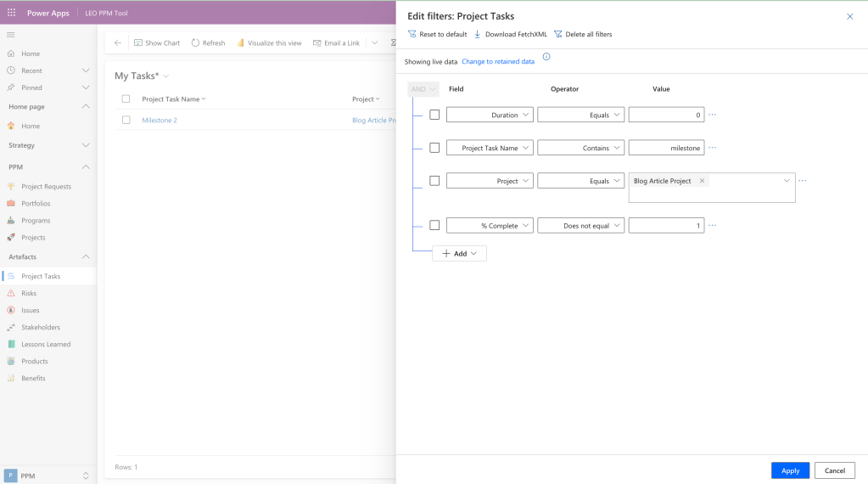
Task: Open more options for Duration row
Action: pyautogui.click(x=712, y=115)
